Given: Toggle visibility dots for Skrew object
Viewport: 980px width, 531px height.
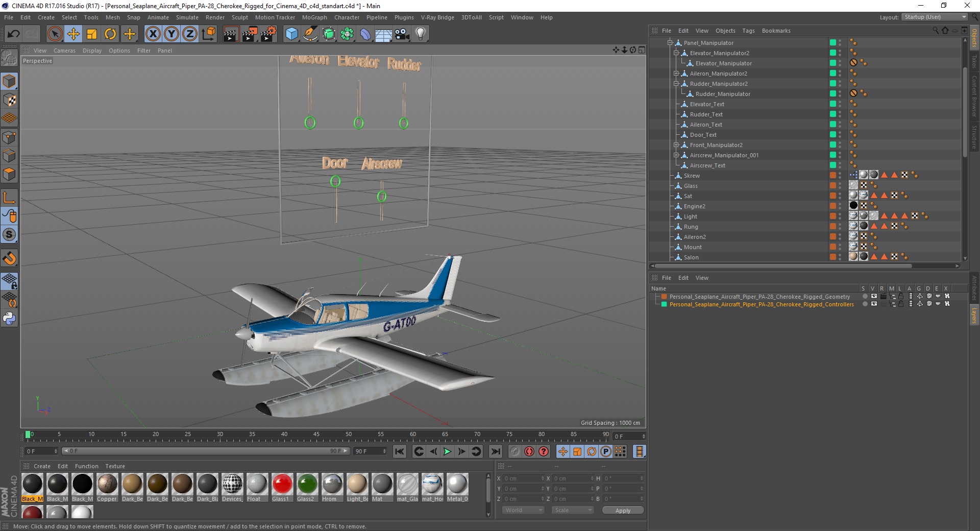Looking at the screenshot, I should (840, 176).
